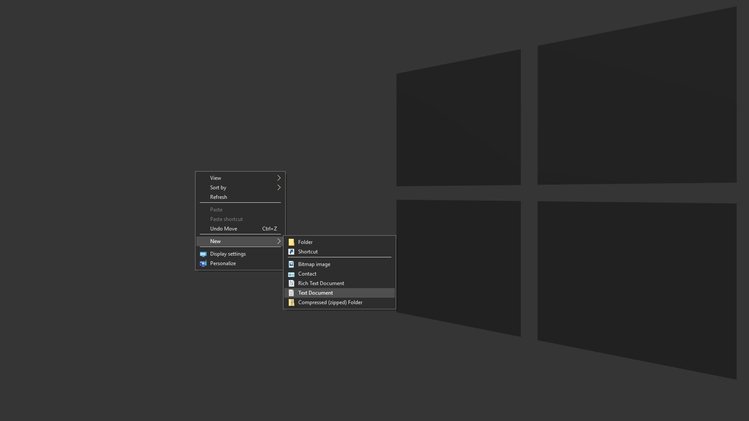Click the Text Document page icon
749x421 pixels.
[x=291, y=293]
